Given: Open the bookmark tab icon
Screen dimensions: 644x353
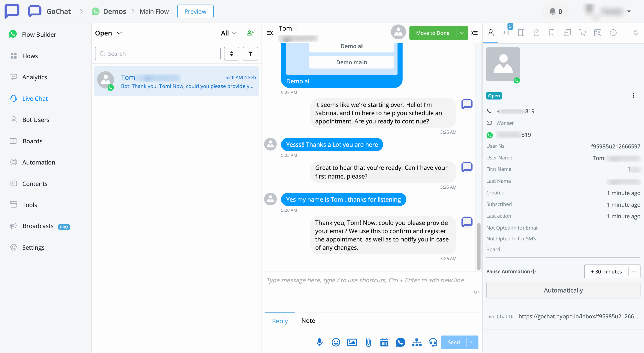Looking at the screenshot, I should coord(552,33).
